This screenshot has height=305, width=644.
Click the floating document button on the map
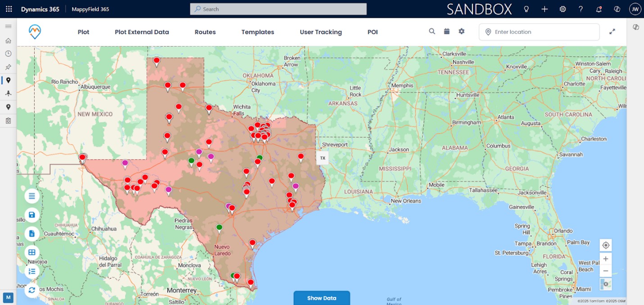coord(32,233)
